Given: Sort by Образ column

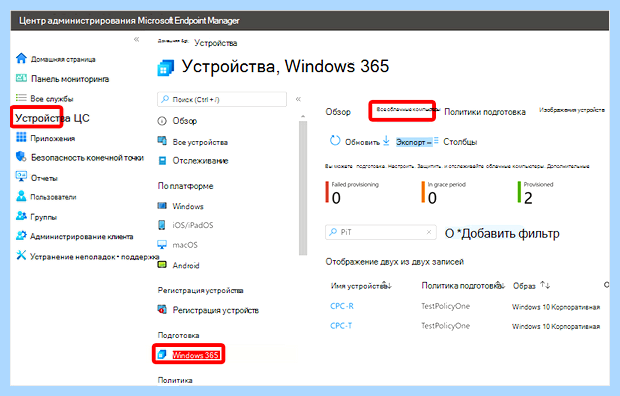Looking at the screenshot, I should pos(545,285).
